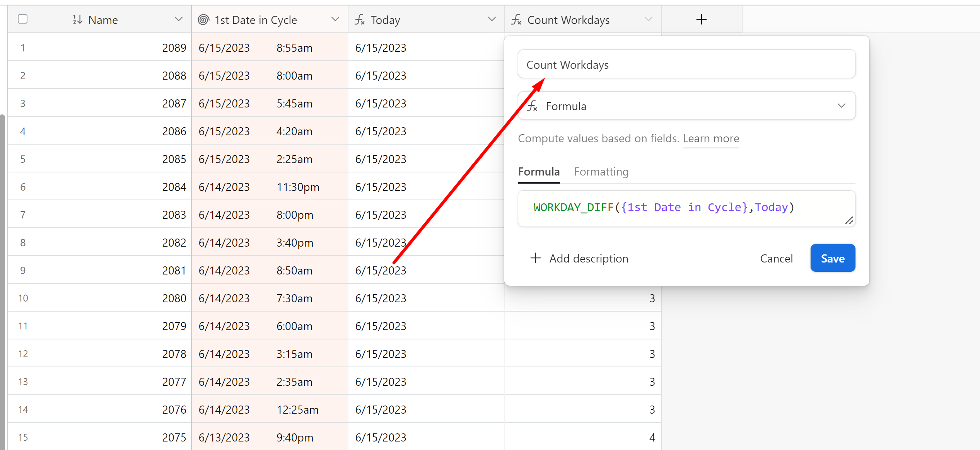The height and width of the screenshot is (450, 980).
Task: Click the time 8:00pm in row 7
Action: click(x=295, y=215)
